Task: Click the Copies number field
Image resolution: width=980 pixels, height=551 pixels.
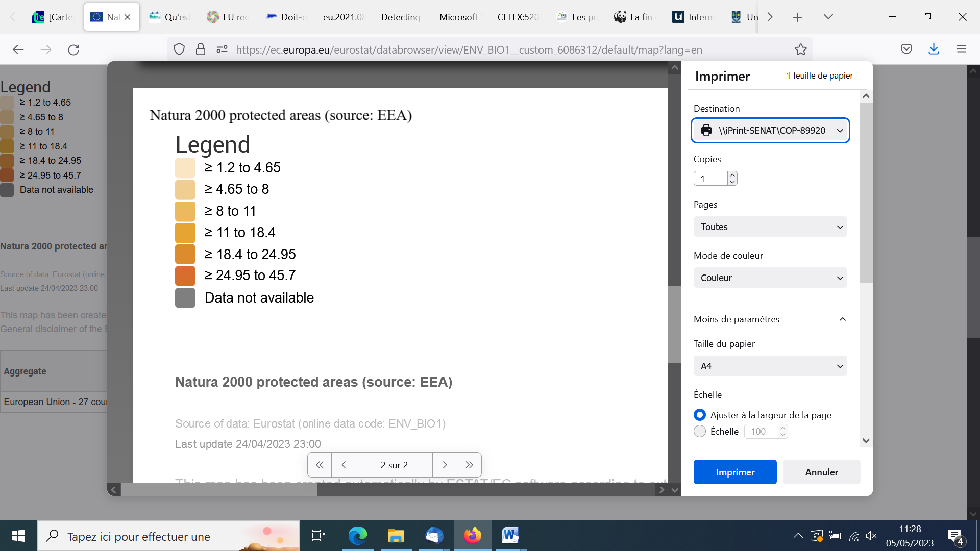Action: point(710,179)
